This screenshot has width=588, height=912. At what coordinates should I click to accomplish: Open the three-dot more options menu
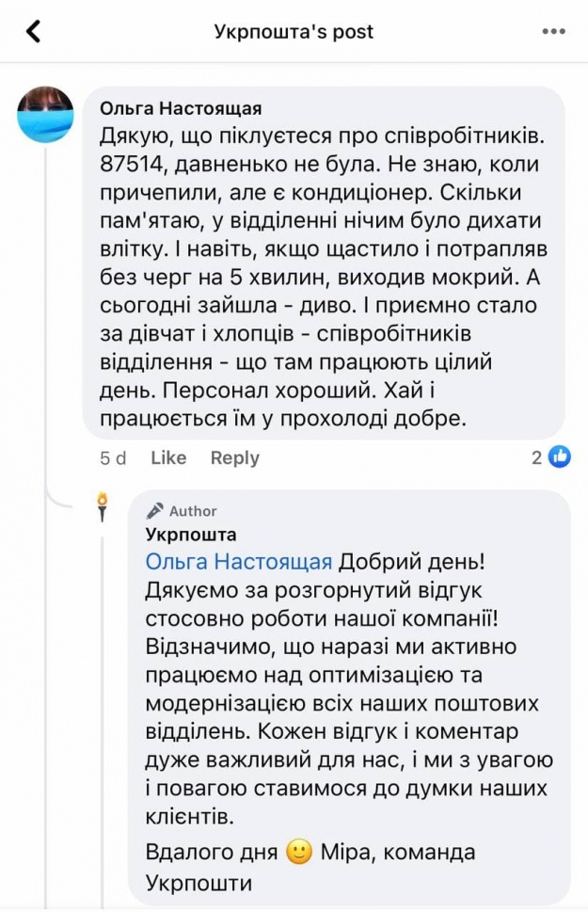pos(554,32)
